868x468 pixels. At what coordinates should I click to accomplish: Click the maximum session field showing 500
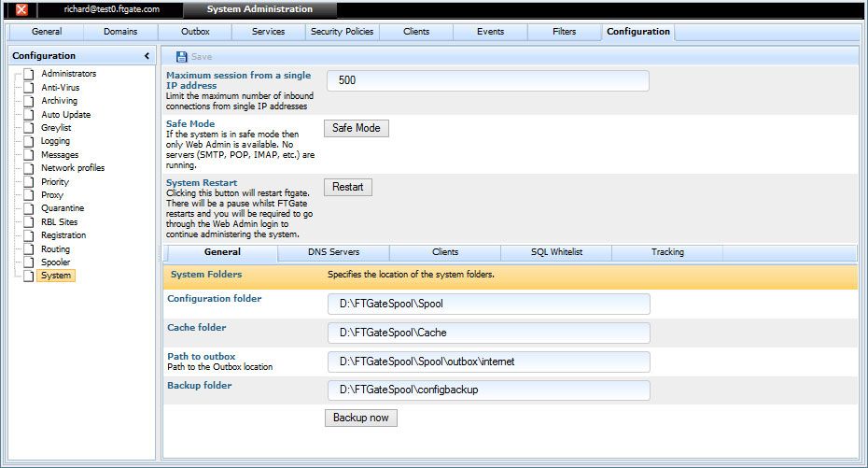[x=488, y=80]
